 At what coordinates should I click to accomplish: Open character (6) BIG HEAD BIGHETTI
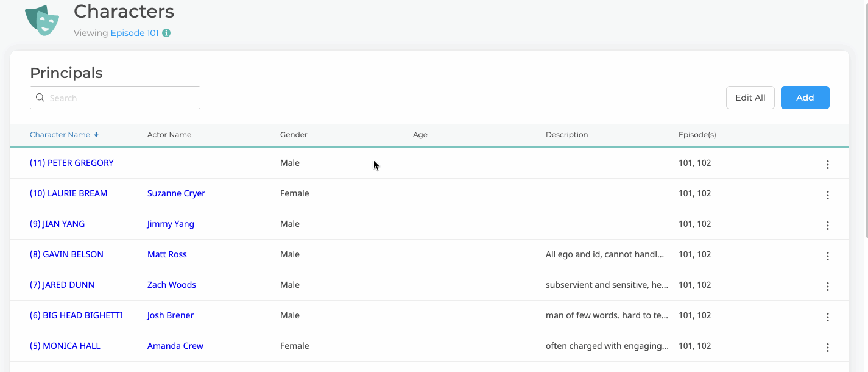76,315
